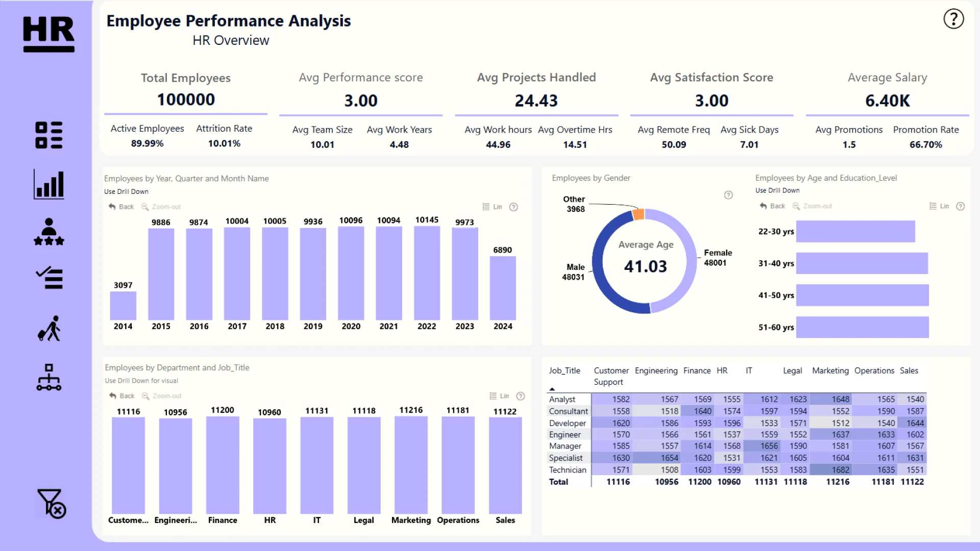The height and width of the screenshot is (551, 980).
Task: Click Back arrow in Age and Education chart
Action: (772, 206)
